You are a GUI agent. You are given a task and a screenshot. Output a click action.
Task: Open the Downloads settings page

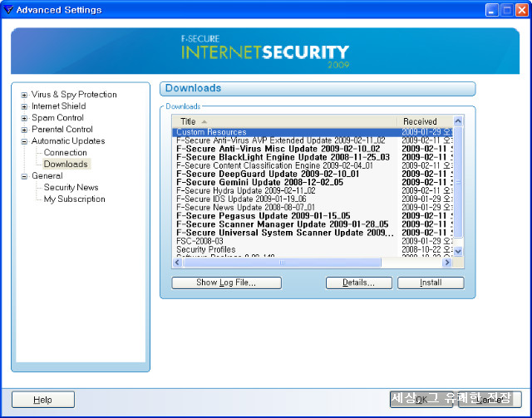click(x=66, y=164)
